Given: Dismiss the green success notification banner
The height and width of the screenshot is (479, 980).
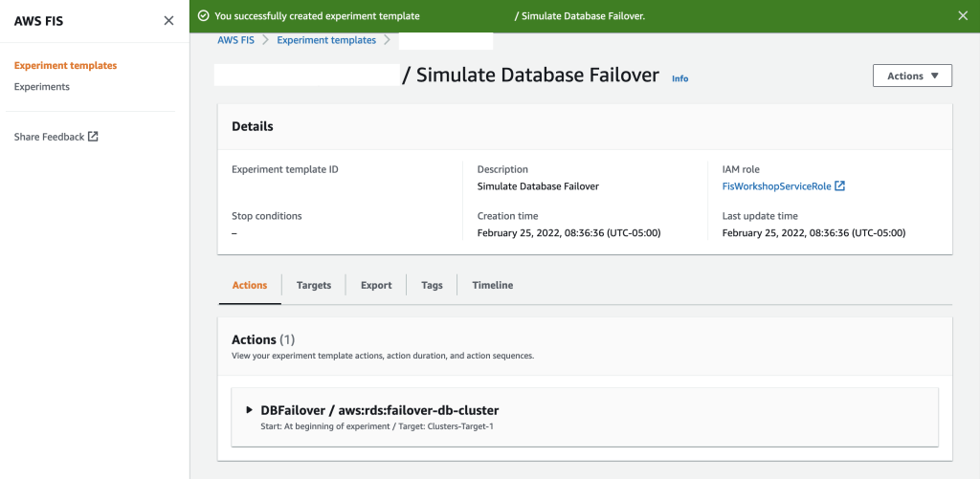Looking at the screenshot, I should tap(963, 15).
